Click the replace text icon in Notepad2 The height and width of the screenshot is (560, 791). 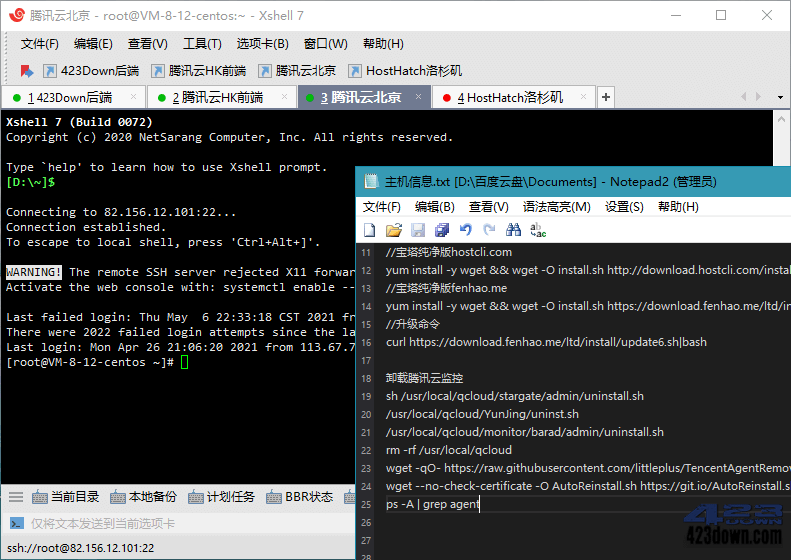538,231
